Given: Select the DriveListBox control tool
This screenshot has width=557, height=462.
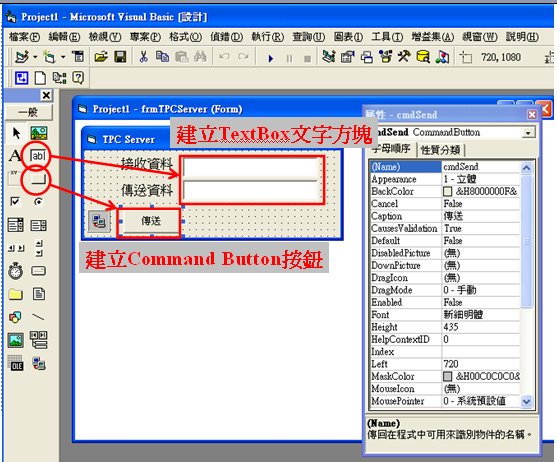Looking at the screenshot, I should [38, 271].
